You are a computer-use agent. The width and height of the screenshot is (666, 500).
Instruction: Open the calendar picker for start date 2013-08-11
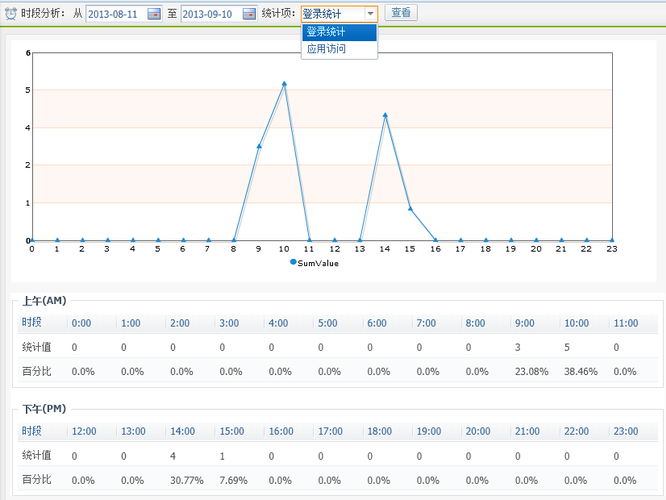[x=154, y=14]
